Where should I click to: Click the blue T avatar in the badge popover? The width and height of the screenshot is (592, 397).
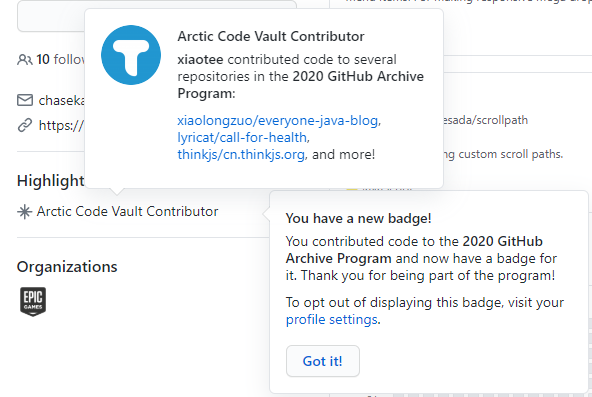131,55
